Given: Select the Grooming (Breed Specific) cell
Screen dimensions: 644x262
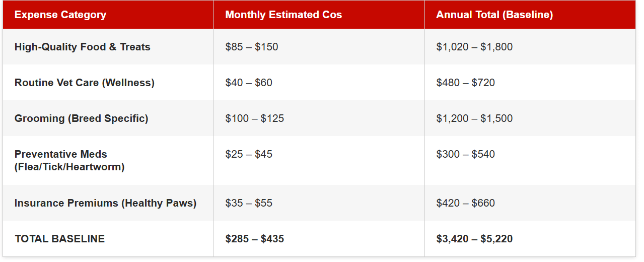Looking at the screenshot, I should pos(82,118).
